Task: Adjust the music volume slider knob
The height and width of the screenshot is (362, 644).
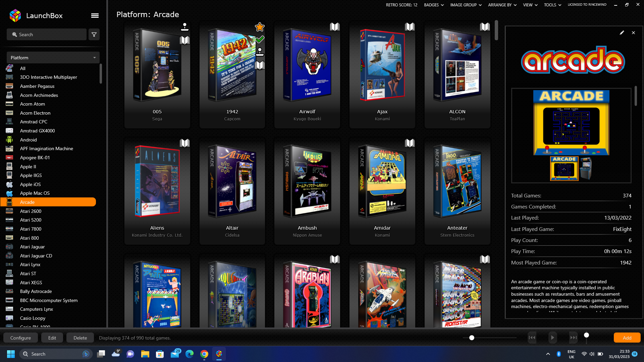Action: point(586,335)
